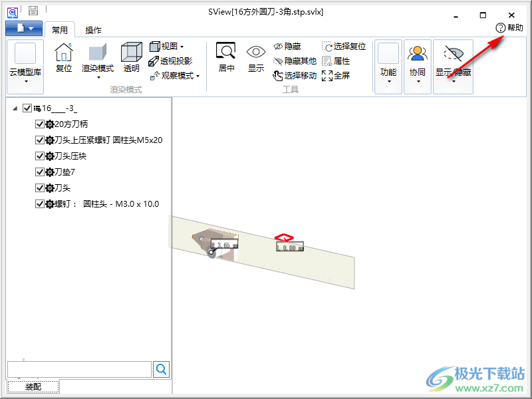The image size is (532, 399).
Task: Expand the 功能 dropdown arrow
Action: click(389, 82)
